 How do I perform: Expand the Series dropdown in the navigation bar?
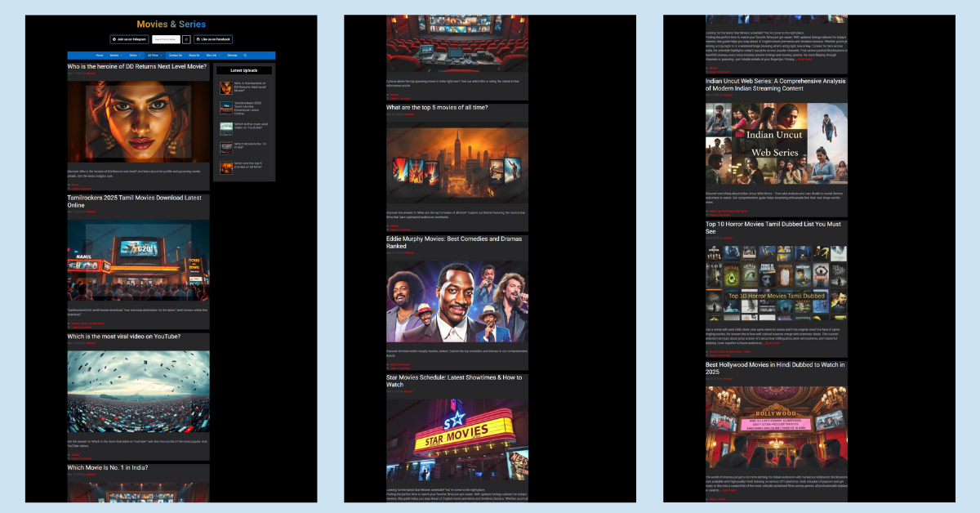(x=134, y=56)
